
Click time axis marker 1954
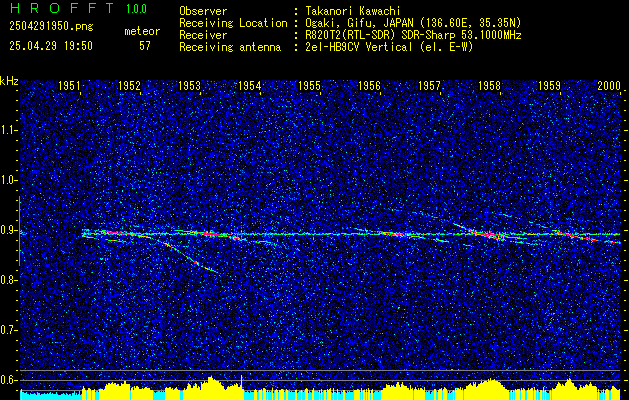coord(250,85)
